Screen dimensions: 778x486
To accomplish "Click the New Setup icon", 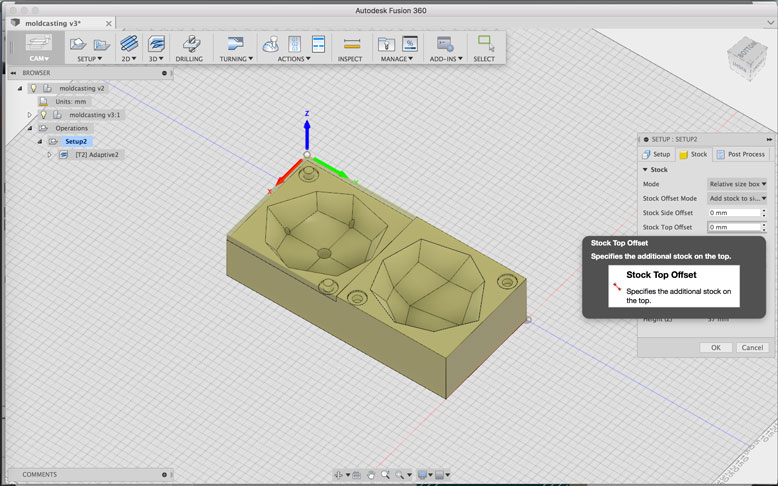I will (x=78, y=44).
